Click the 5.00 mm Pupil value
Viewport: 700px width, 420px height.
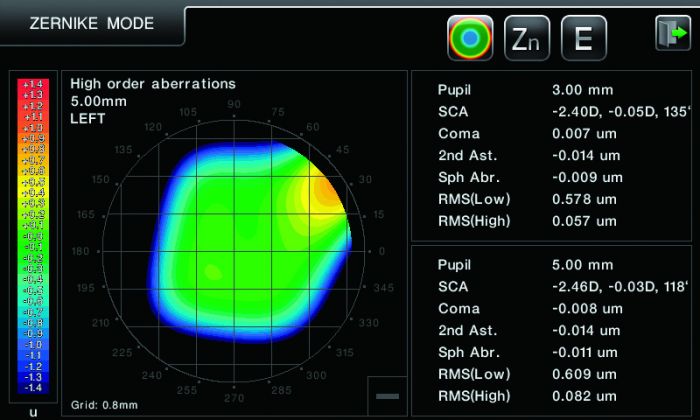[x=582, y=265]
